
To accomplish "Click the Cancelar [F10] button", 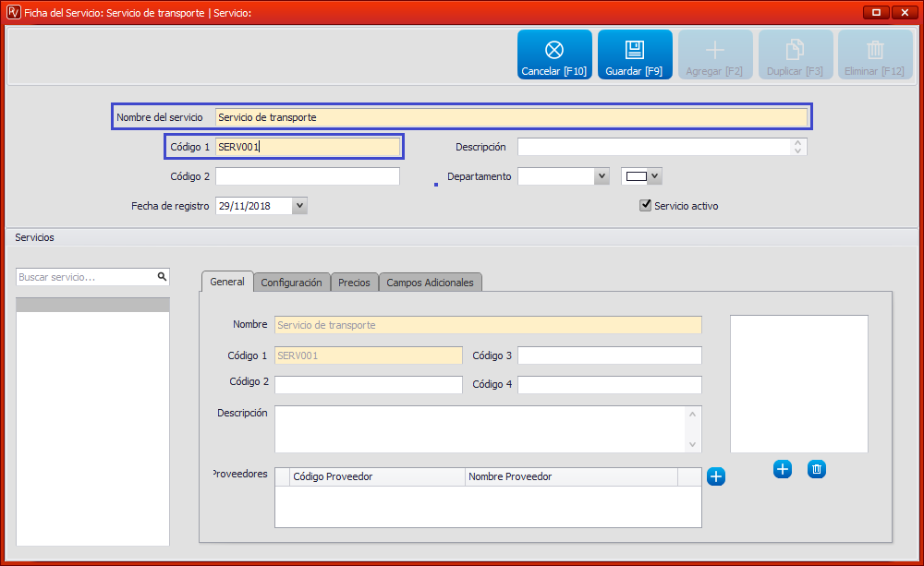I will point(554,54).
